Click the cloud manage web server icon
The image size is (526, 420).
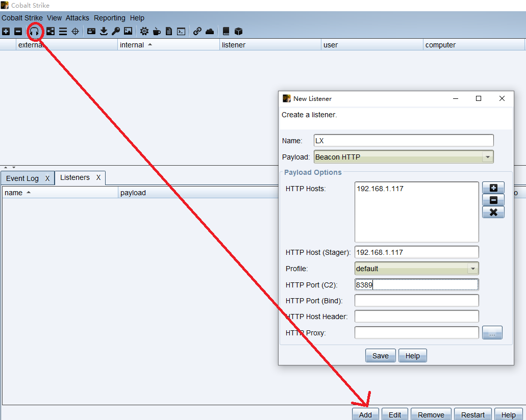[x=210, y=32]
